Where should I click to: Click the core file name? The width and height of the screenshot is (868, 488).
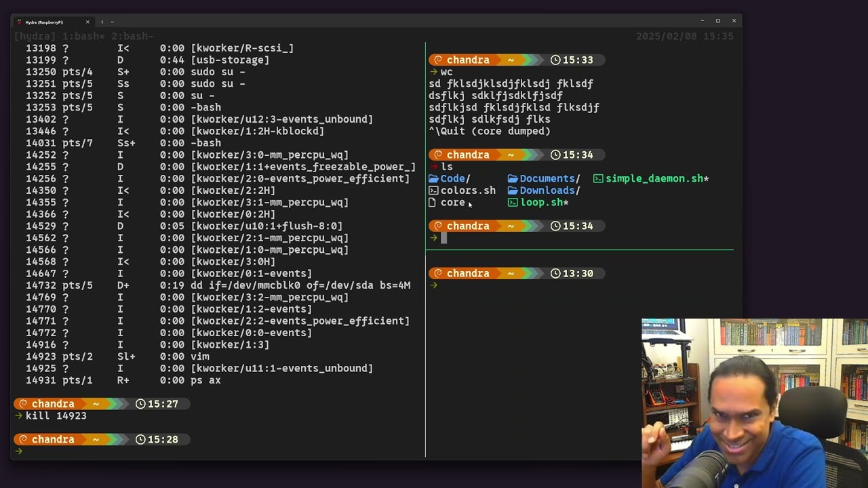tap(453, 203)
